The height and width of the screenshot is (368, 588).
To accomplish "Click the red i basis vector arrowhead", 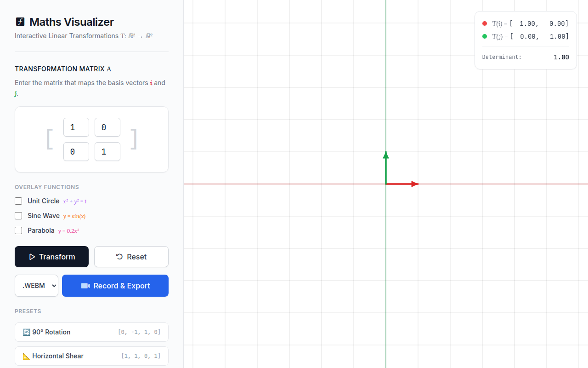I will pos(415,184).
